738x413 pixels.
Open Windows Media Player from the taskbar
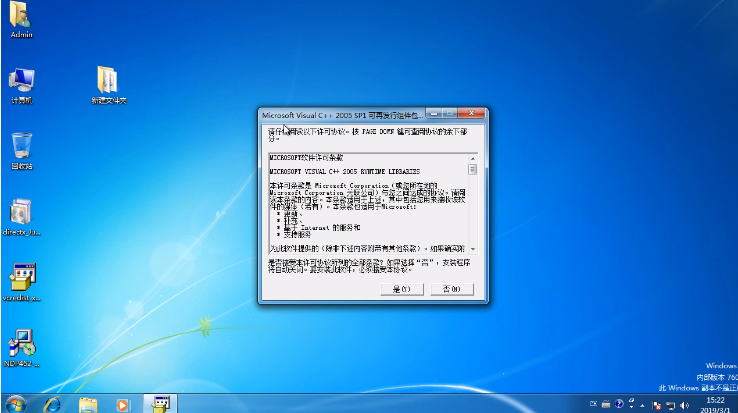(x=122, y=403)
